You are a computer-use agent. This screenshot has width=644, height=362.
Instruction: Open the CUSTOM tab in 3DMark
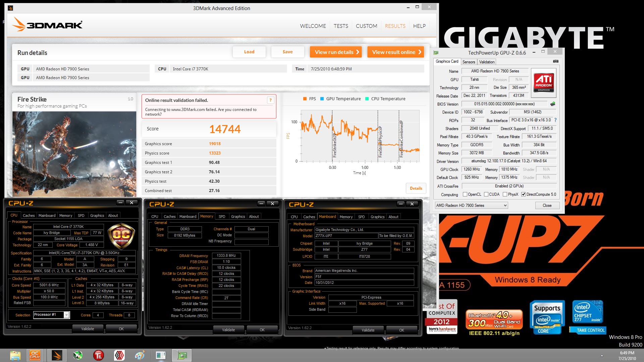(366, 26)
